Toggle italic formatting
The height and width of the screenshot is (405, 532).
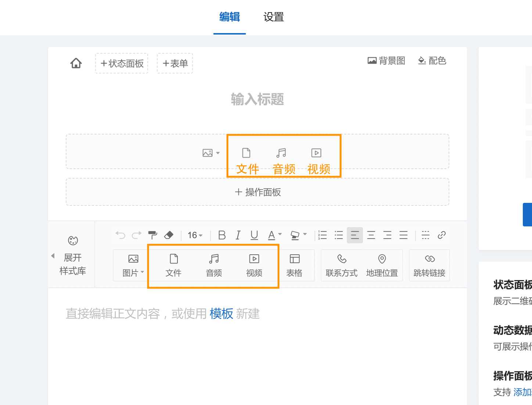[238, 235]
